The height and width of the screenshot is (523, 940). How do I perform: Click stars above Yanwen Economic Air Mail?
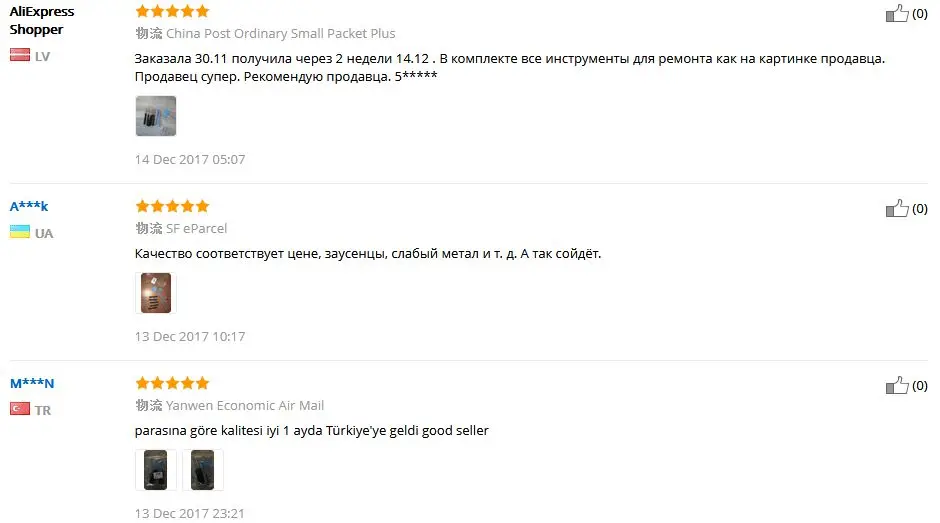click(x=172, y=383)
